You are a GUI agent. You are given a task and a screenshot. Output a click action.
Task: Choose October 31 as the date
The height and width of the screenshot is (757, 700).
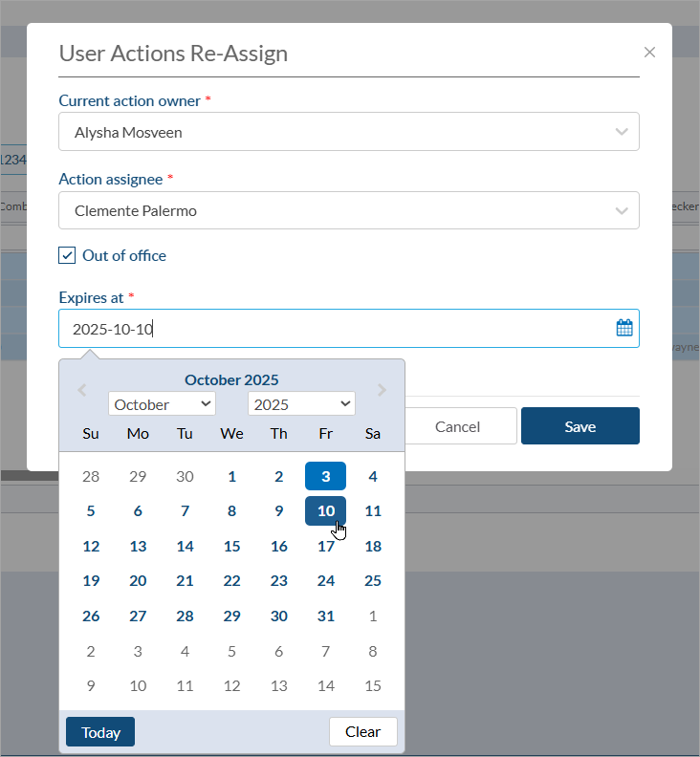(x=325, y=616)
